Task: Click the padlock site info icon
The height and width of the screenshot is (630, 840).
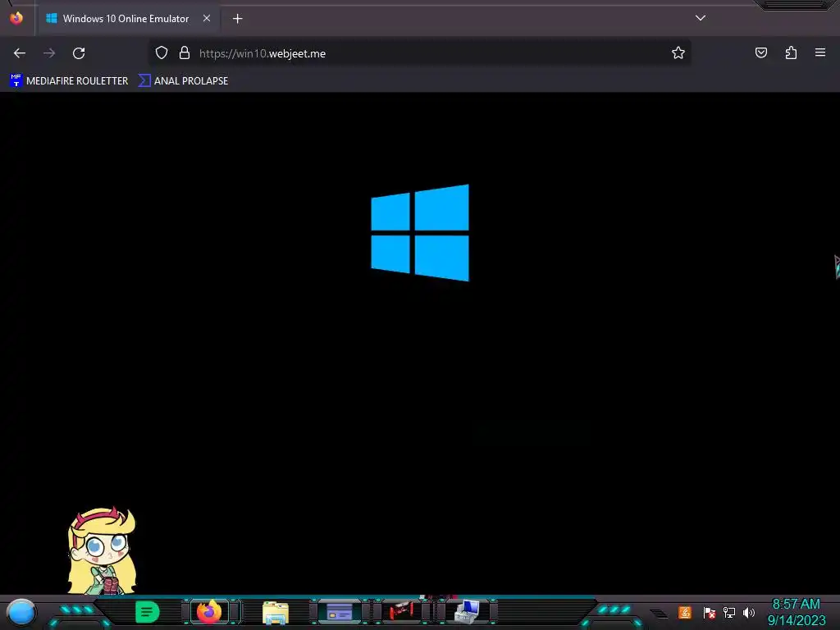Action: pyautogui.click(x=185, y=52)
